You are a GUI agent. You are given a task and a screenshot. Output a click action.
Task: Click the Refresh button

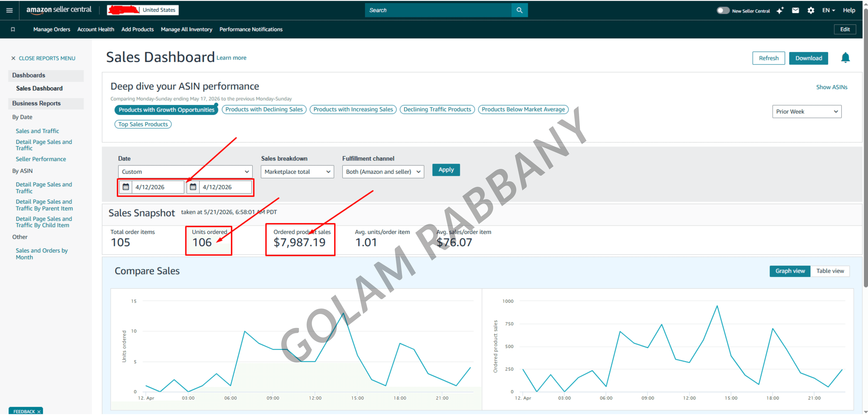tap(768, 58)
